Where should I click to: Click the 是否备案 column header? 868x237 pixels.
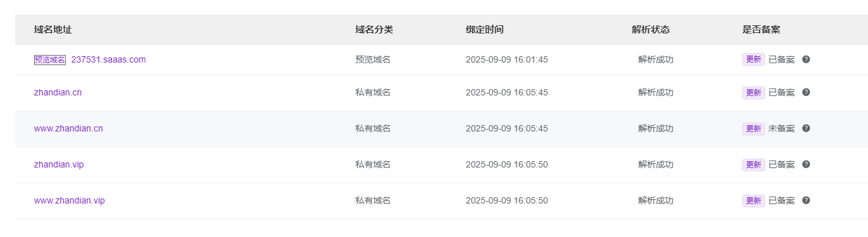[x=761, y=30]
